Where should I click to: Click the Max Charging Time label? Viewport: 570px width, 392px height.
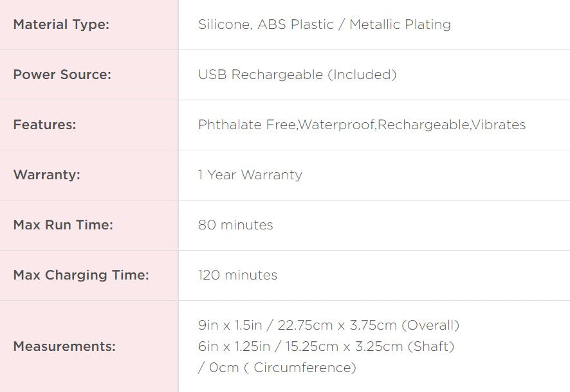tap(81, 275)
